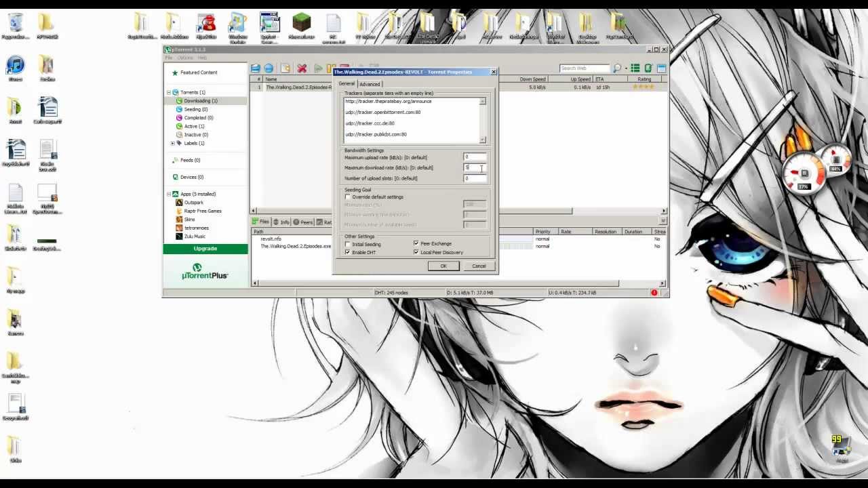Click the red error icon in status bar
Screen dimensions: 868x488
tap(654, 293)
